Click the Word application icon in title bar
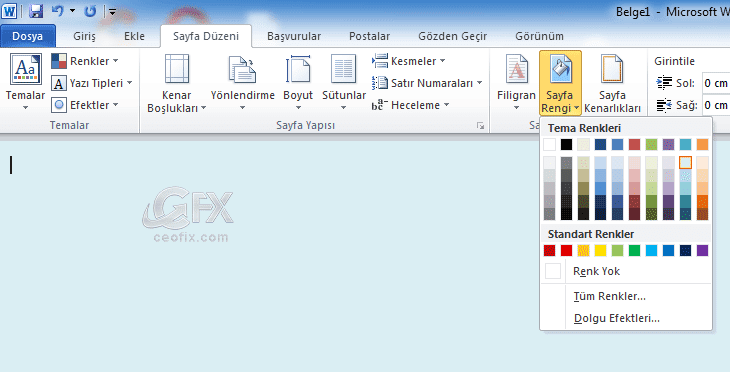Screen dimensions: 730x372 pyautogui.click(x=9, y=11)
